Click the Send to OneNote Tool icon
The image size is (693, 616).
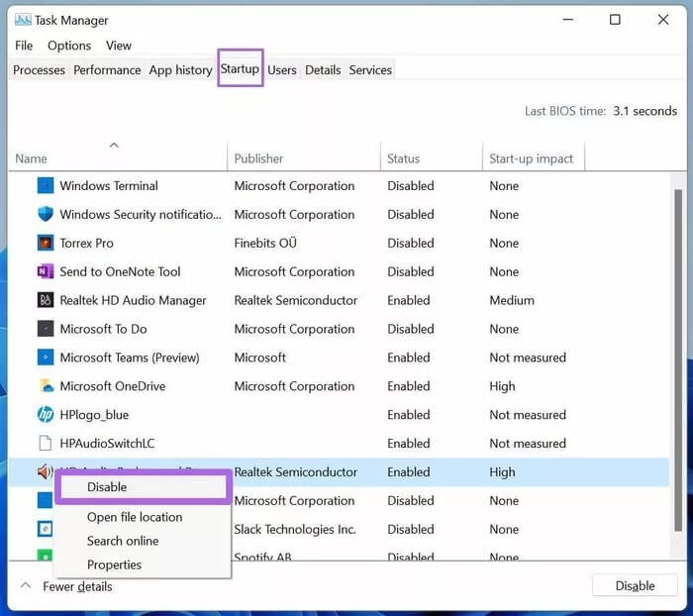pyautogui.click(x=46, y=271)
